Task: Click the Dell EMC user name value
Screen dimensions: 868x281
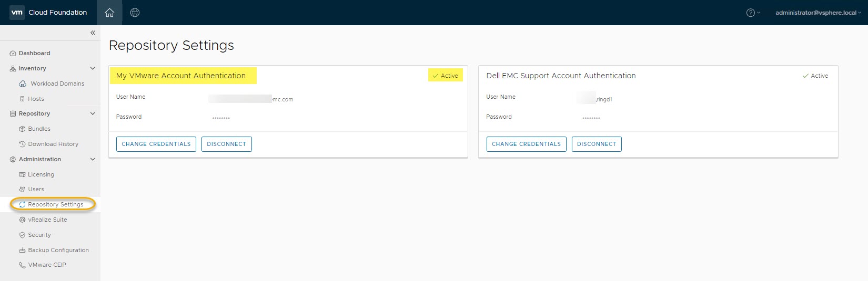Action: tap(595, 99)
